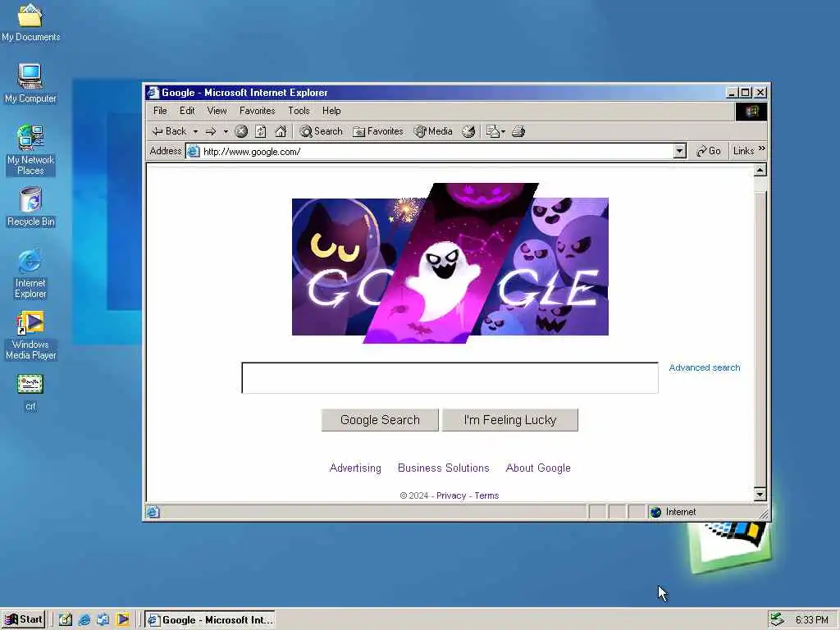Open the Tools menu
The width and height of the screenshot is (840, 630).
(x=299, y=111)
